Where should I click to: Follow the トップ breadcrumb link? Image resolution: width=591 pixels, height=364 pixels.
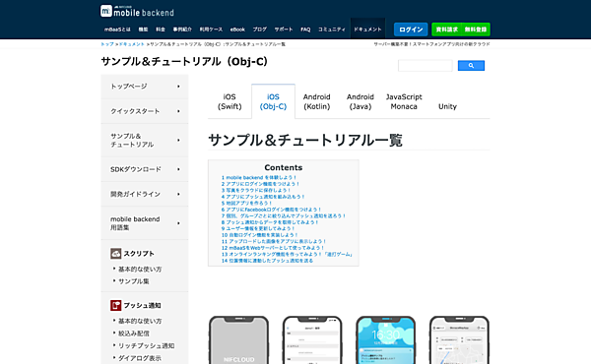tap(107, 44)
